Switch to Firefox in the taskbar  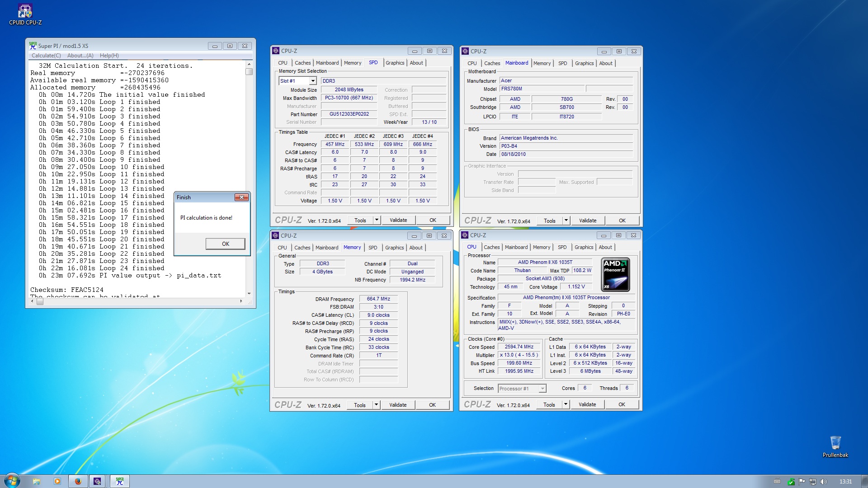tap(78, 481)
